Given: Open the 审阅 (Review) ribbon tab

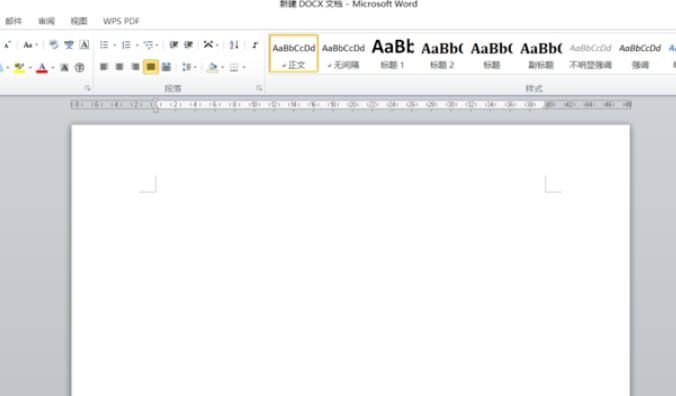Looking at the screenshot, I should click(47, 21).
